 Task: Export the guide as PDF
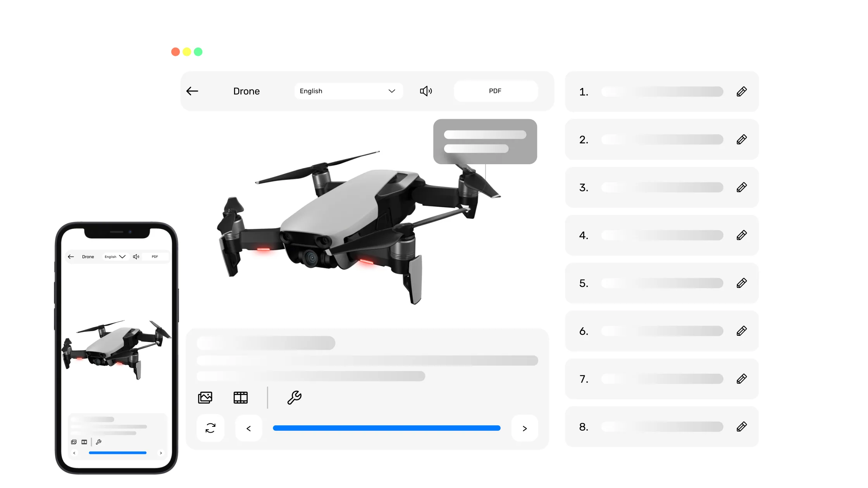coord(495,91)
